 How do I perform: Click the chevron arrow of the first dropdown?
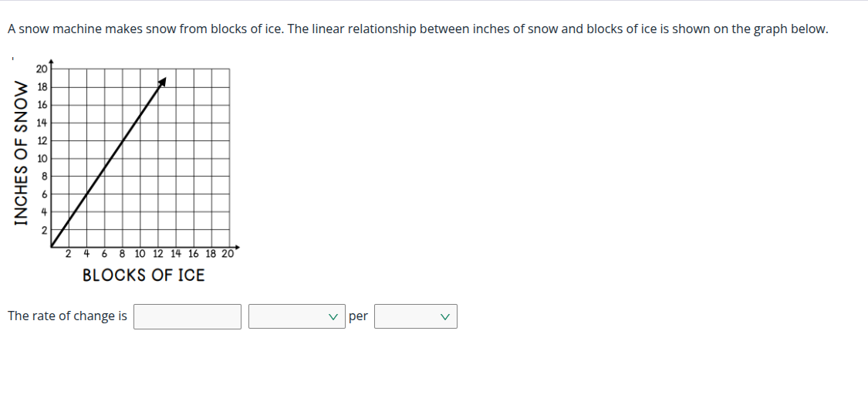click(x=333, y=317)
